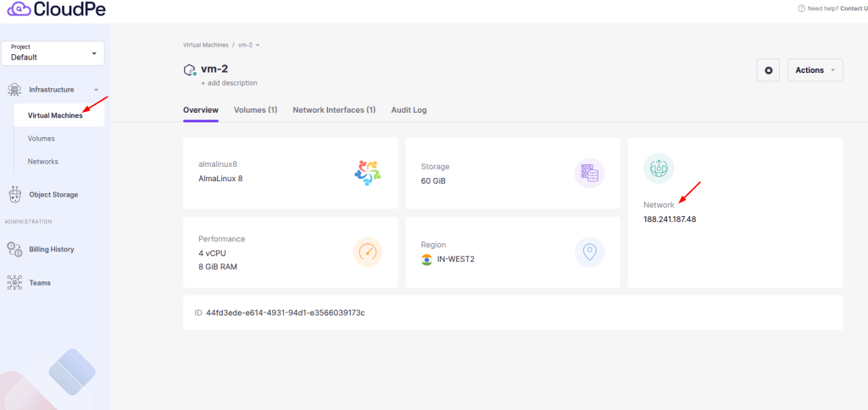Click the Performance gauge icon

click(x=367, y=252)
